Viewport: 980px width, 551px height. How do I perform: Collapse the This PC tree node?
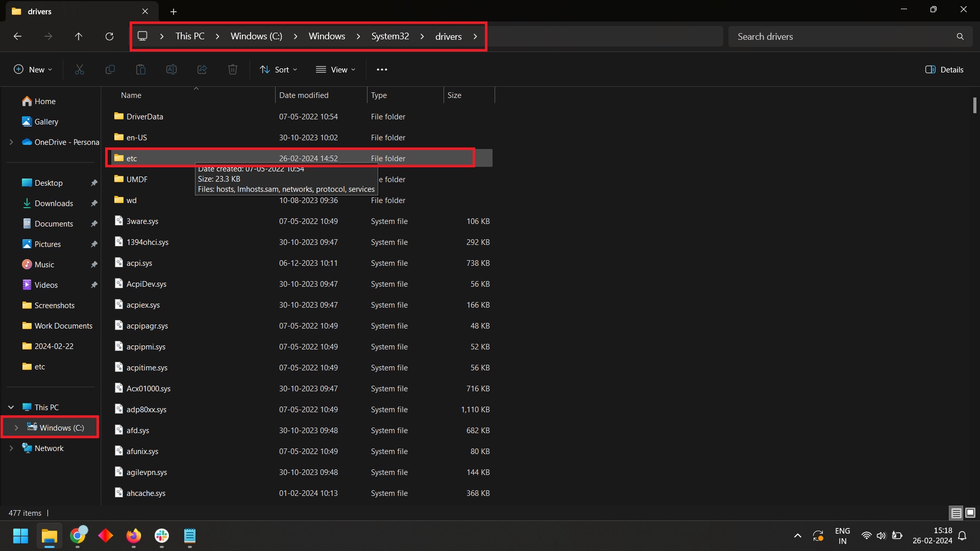11,407
